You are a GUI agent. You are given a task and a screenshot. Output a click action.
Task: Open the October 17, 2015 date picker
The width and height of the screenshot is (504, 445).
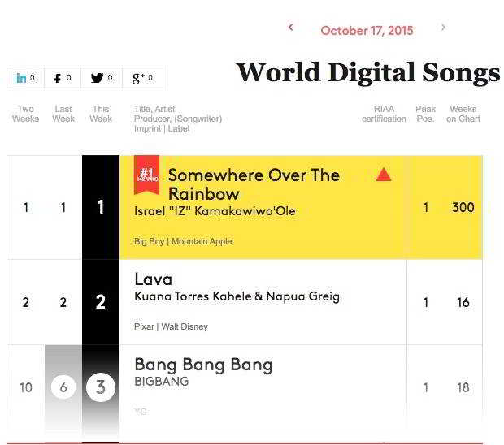tap(367, 31)
